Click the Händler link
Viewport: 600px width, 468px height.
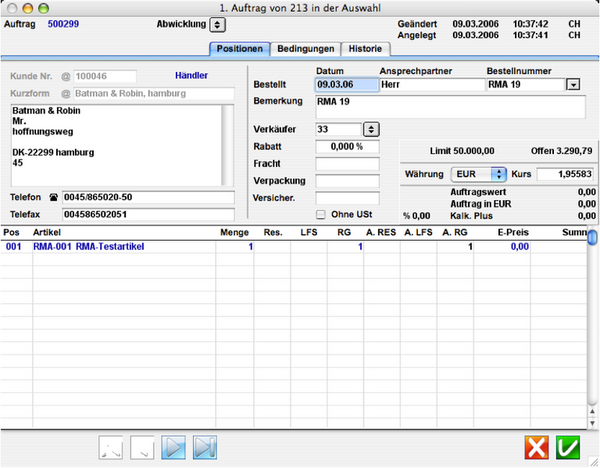click(192, 75)
